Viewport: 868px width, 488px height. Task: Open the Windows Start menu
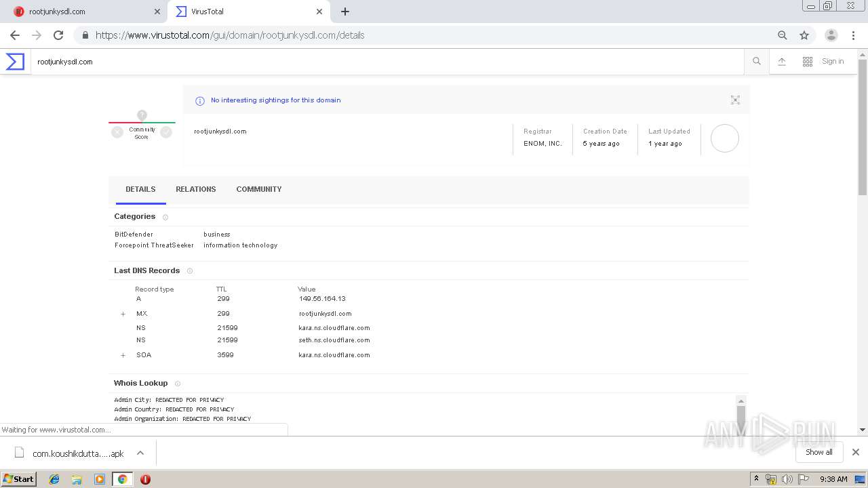pyautogui.click(x=19, y=479)
